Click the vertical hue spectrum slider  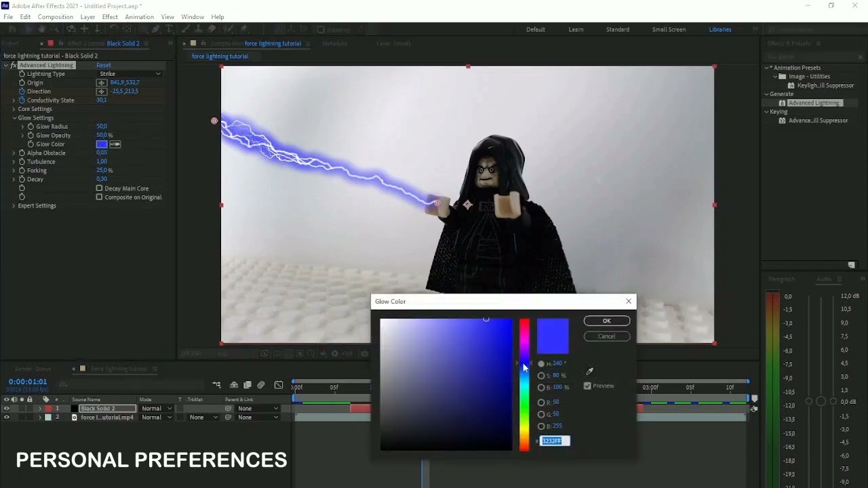point(524,384)
